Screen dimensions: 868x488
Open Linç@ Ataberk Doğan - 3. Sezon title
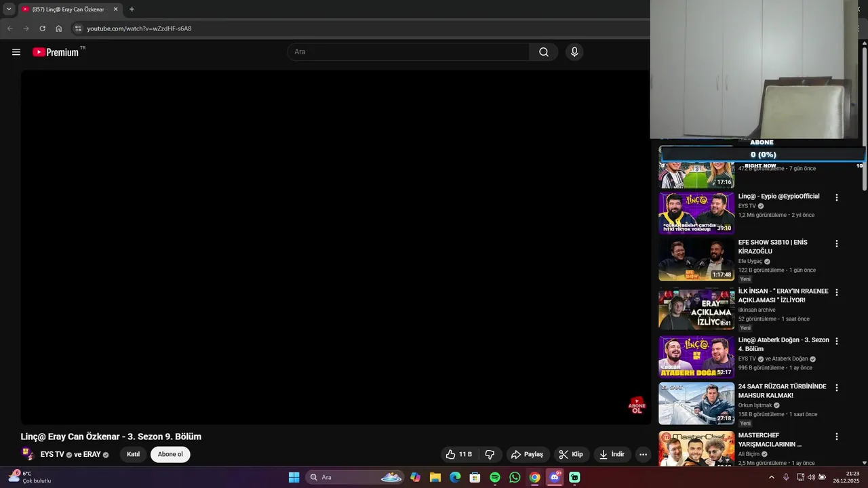(783, 344)
